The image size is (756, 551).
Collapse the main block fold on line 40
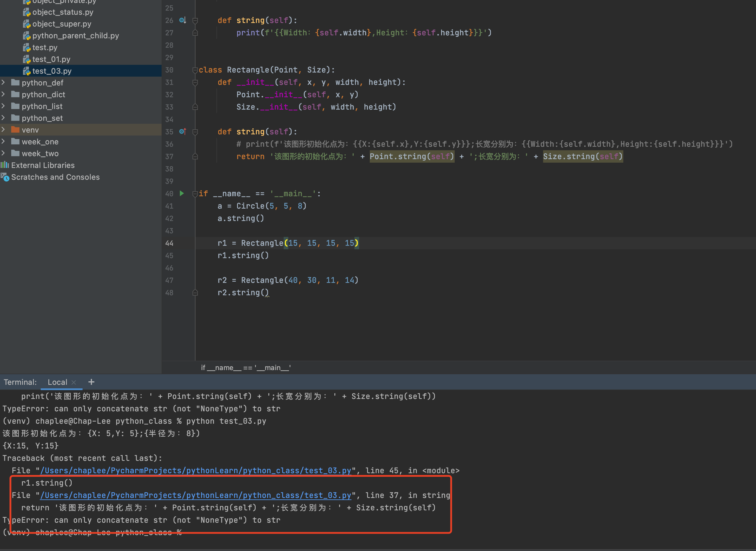coord(195,194)
